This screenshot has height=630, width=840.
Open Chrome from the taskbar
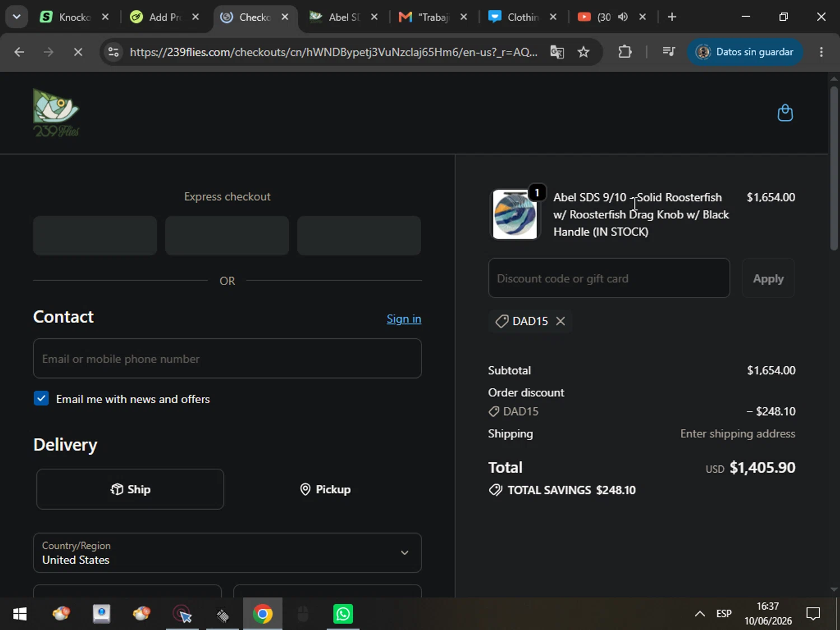pyautogui.click(x=263, y=614)
